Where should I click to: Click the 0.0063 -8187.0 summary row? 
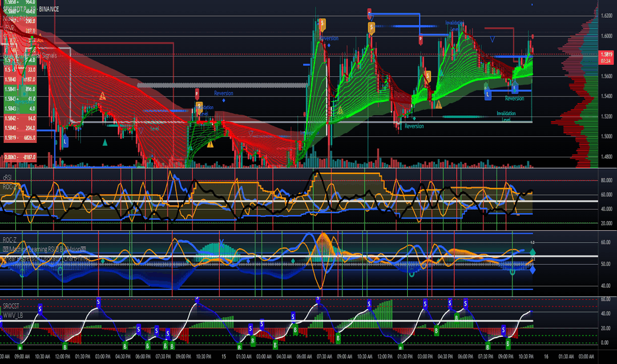click(20, 157)
